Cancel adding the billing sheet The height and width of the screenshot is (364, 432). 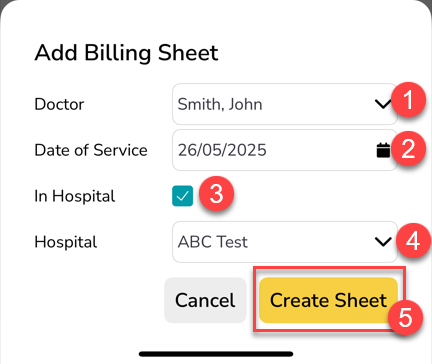tap(205, 300)
